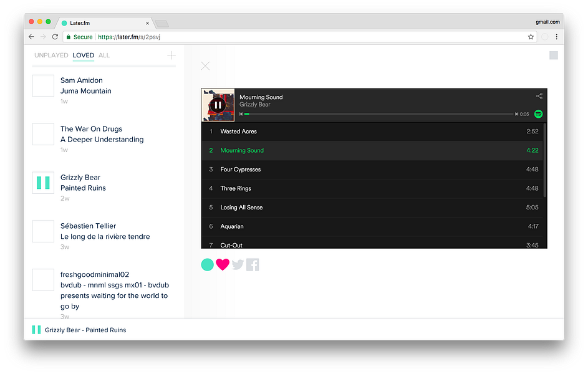588x374 pixels.
Task: Play the Sam Amidon thumbnail
Action: coord(43,85)
